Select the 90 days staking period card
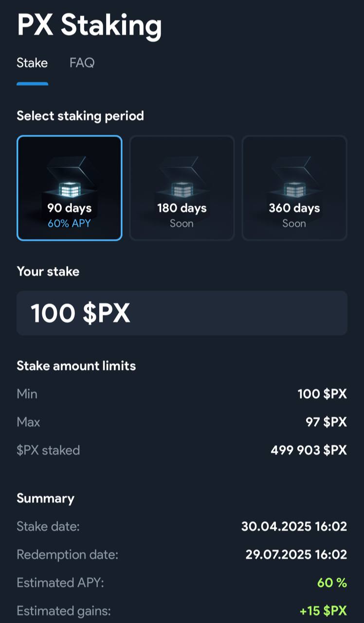The width and height of the screenshot is (364, 623). point(70,188)
